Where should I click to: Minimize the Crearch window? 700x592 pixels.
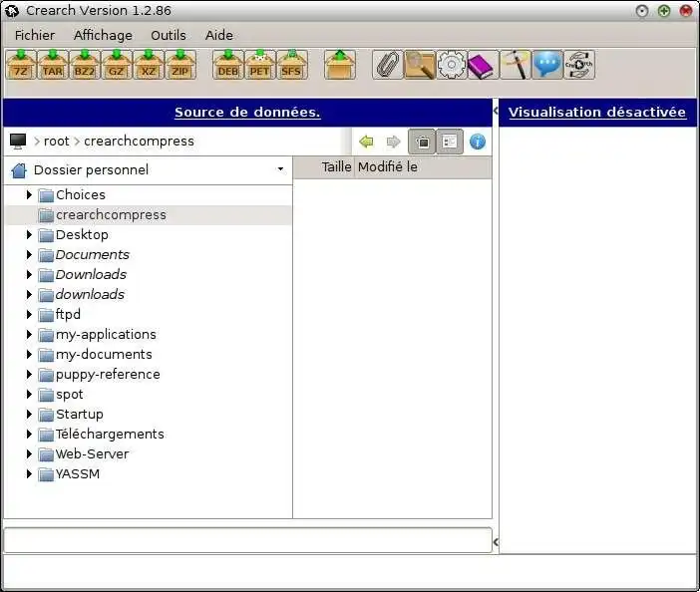[x=642, y=11]
